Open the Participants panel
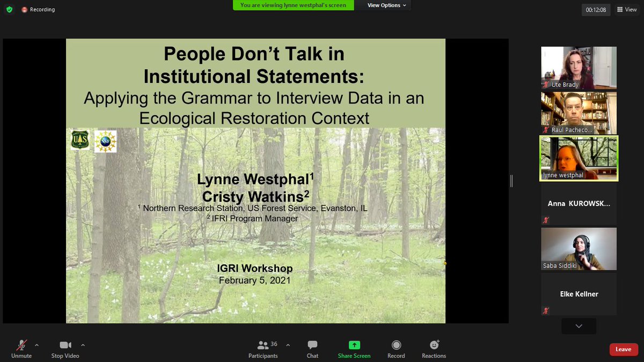Viewport: 644px width, 362px height. 263,349
